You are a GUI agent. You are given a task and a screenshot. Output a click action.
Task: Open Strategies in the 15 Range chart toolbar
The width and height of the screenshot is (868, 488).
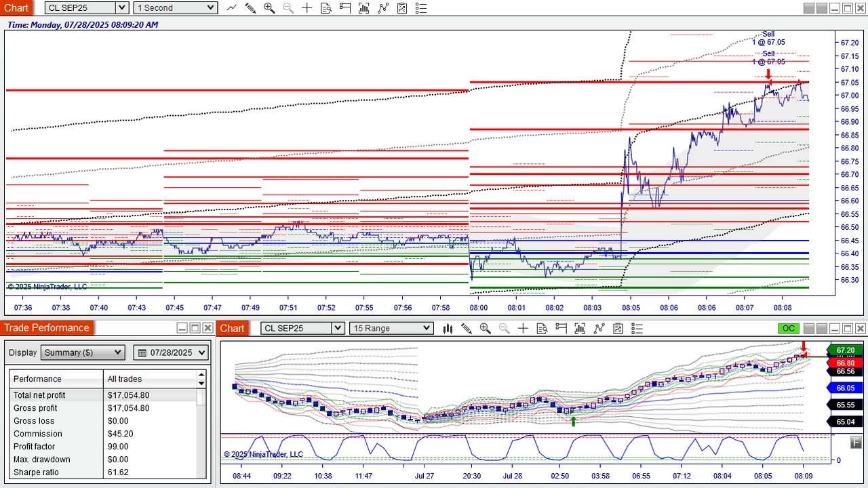618,328
